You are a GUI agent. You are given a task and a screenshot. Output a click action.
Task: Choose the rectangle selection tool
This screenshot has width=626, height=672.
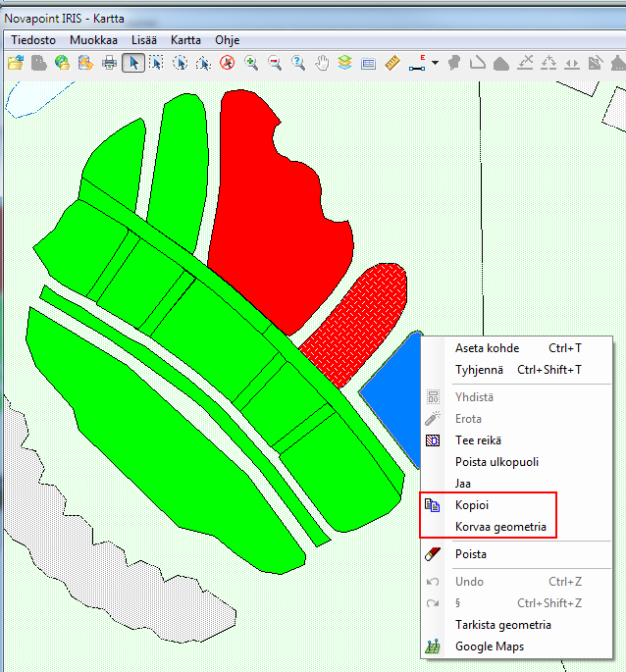click(157, 63)
